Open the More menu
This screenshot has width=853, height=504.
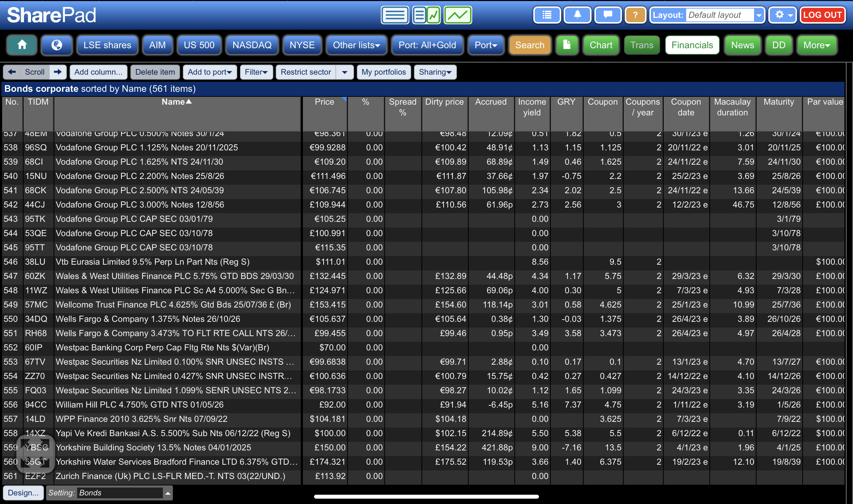817,45
